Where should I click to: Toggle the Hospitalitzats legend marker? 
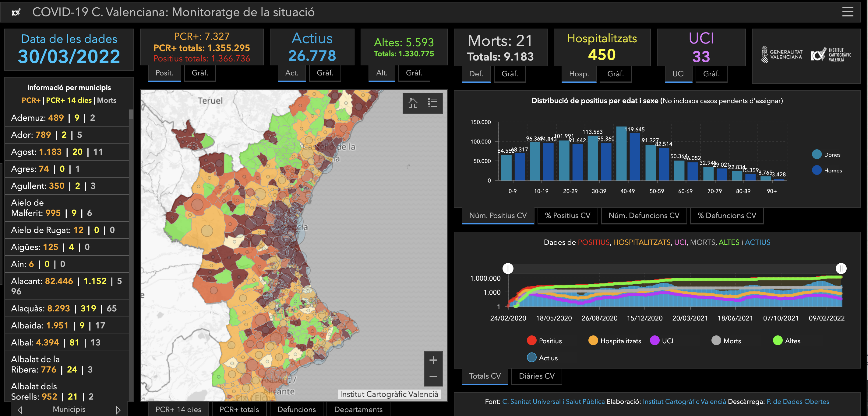coord(593,341)
